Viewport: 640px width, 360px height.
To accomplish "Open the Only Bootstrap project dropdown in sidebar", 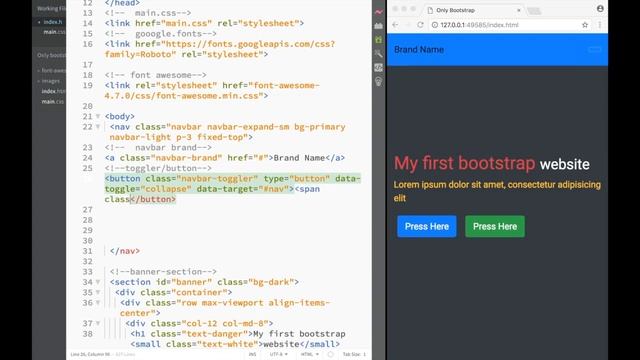I will tap(51, 56).
